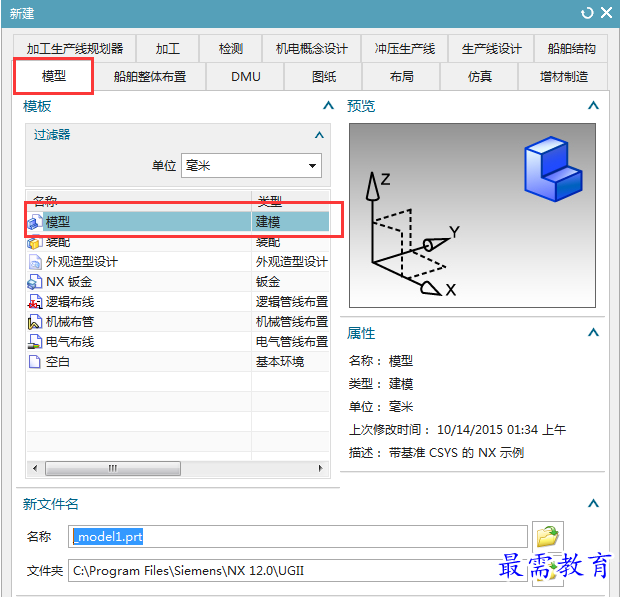
Task: Switch to the 增材制造 tab
Action: click(x=563, y=76)
